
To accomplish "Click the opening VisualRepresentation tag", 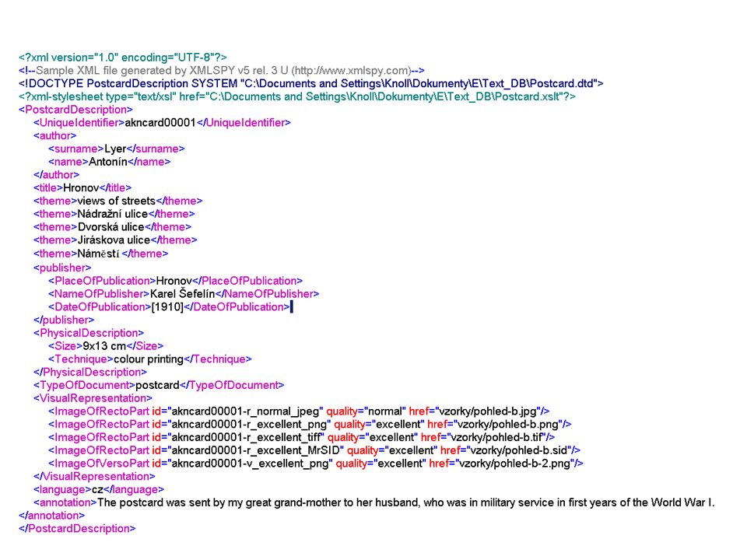I will [x=93, y=398].
